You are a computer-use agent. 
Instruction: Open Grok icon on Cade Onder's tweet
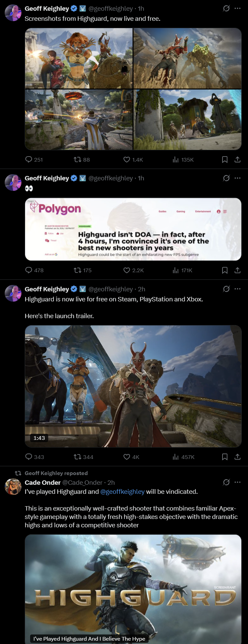pyautogui.click(x=227, y=482)
